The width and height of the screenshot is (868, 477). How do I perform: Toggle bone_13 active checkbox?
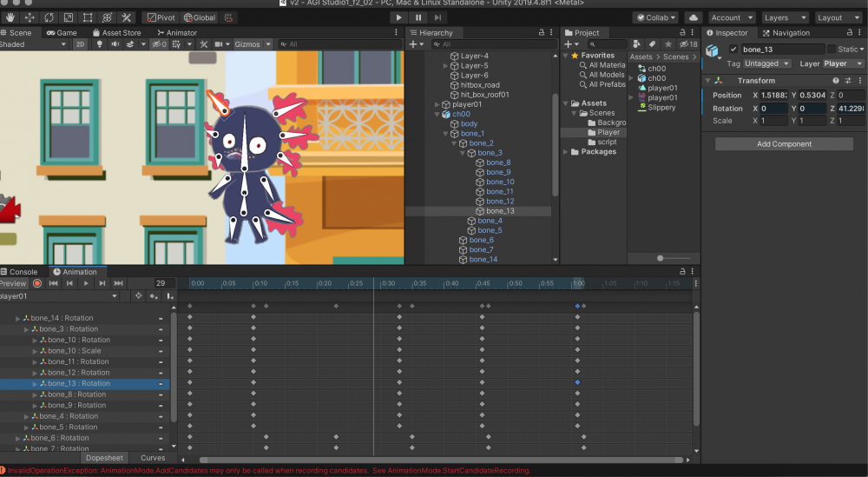pyautogui.click(x=733, y=50)
